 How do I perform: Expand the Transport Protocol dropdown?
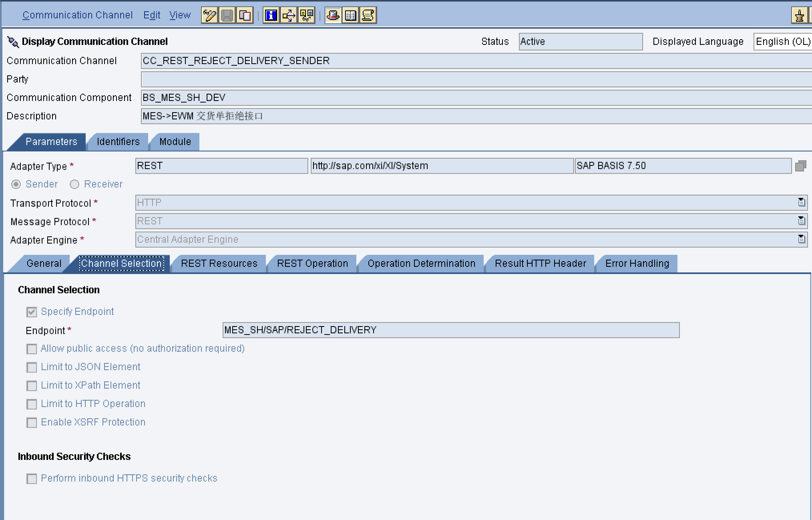801,202
